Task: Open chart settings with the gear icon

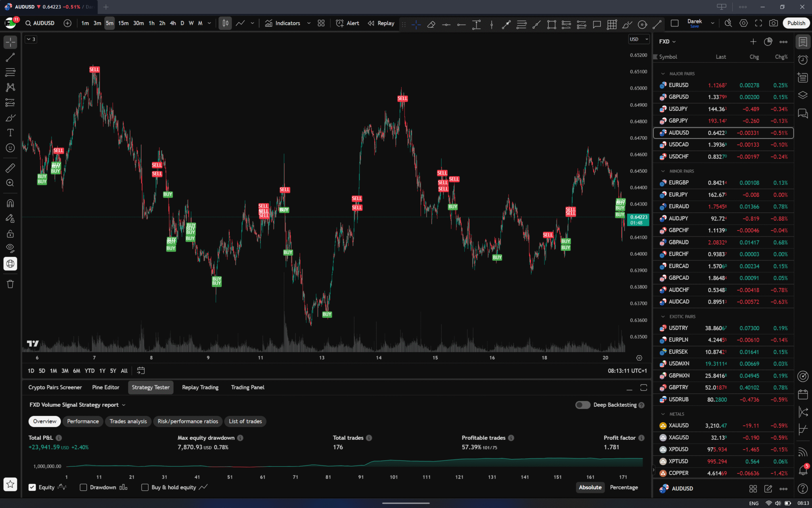Action: pos(744,23)
